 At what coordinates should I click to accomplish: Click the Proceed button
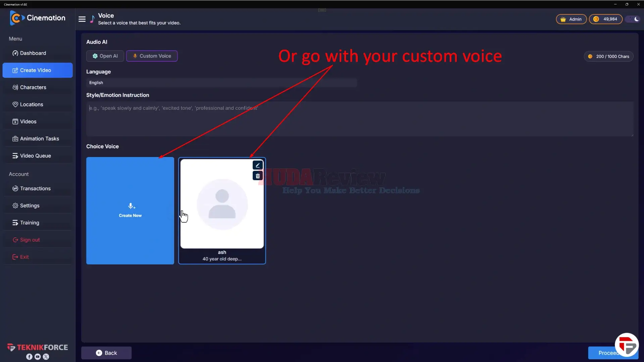pos(608,353)
